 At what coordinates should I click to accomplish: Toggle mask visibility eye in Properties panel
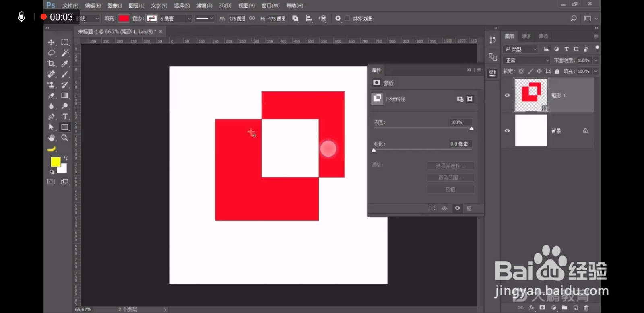click(457, 208)
